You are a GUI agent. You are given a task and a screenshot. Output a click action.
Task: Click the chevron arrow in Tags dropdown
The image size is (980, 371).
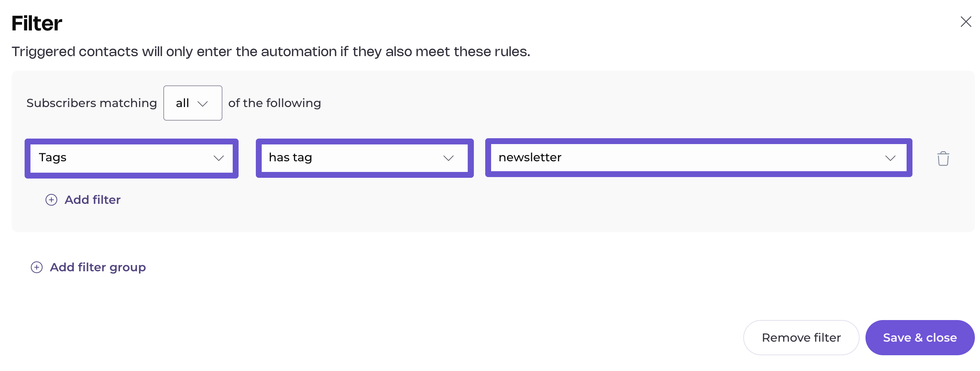(x=218, y=158)
